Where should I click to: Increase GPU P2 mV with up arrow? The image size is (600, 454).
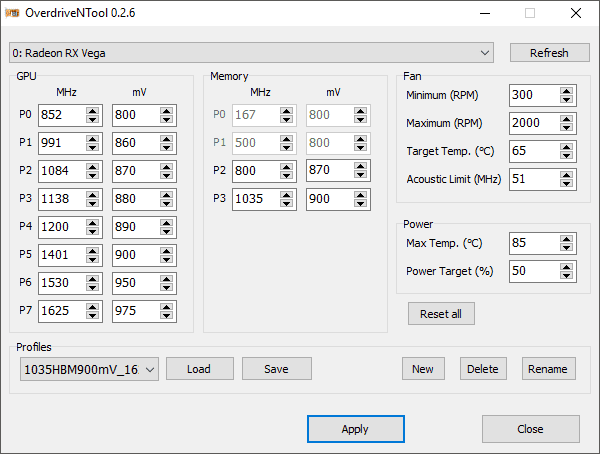click(166, 167)
